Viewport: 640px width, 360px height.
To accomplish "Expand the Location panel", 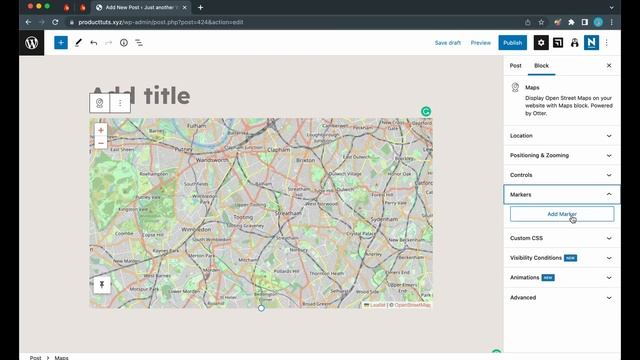I will coord(562,136).
